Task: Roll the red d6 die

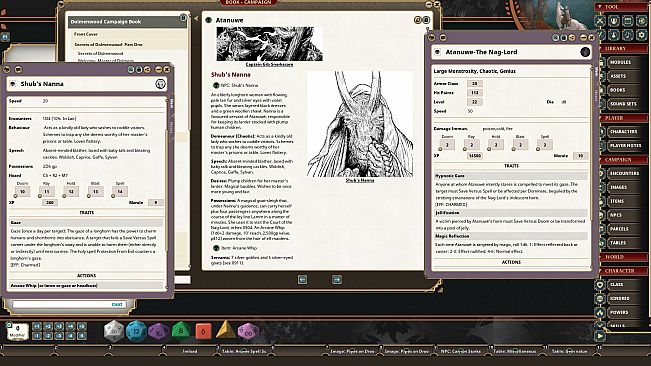Action: coord(203,331)
